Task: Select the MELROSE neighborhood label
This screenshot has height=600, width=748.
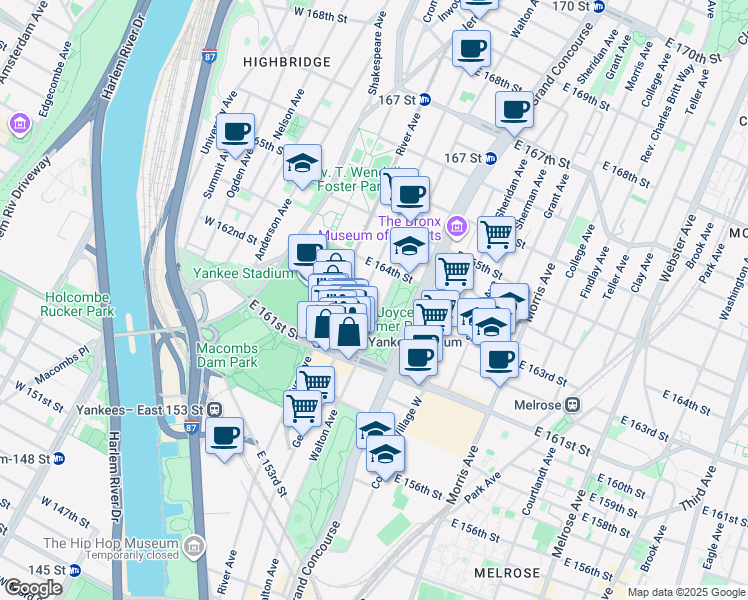Action: coord(507,573)
